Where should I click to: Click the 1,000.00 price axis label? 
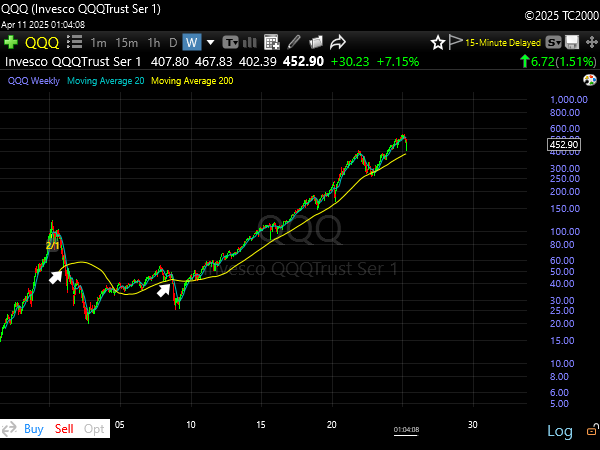click(x=569, y=99)
